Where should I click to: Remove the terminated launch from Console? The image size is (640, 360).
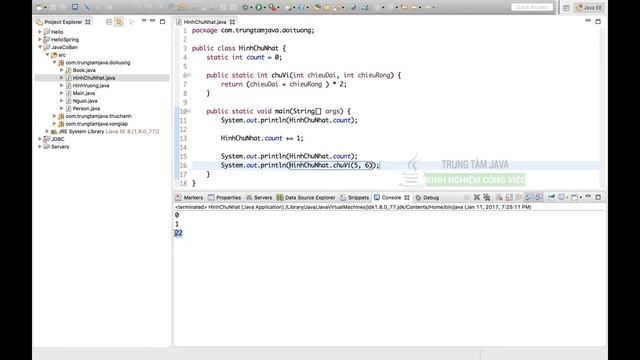pos(476,197)
